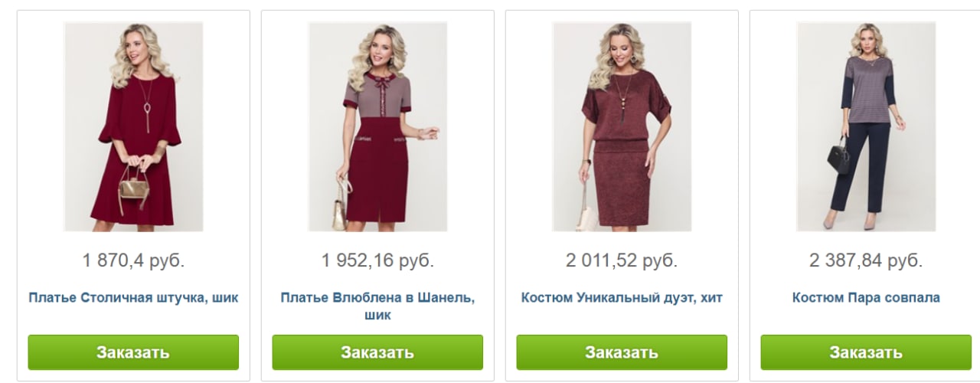Select the 1 952,16 руб. price
This screenshot has height=383, width=980.
click(x=377, y=260)
